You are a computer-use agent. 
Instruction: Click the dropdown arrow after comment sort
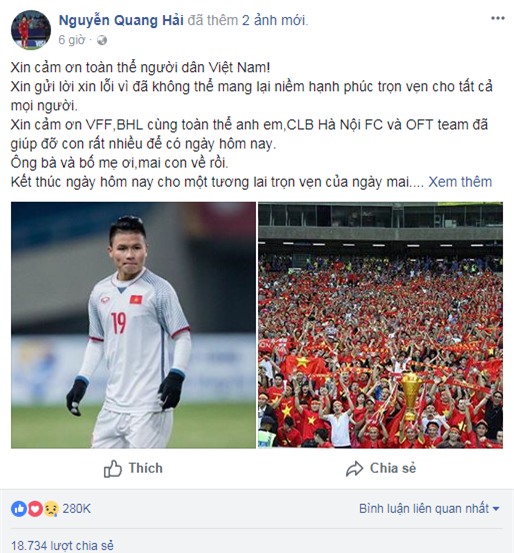(x=496, y=509)
